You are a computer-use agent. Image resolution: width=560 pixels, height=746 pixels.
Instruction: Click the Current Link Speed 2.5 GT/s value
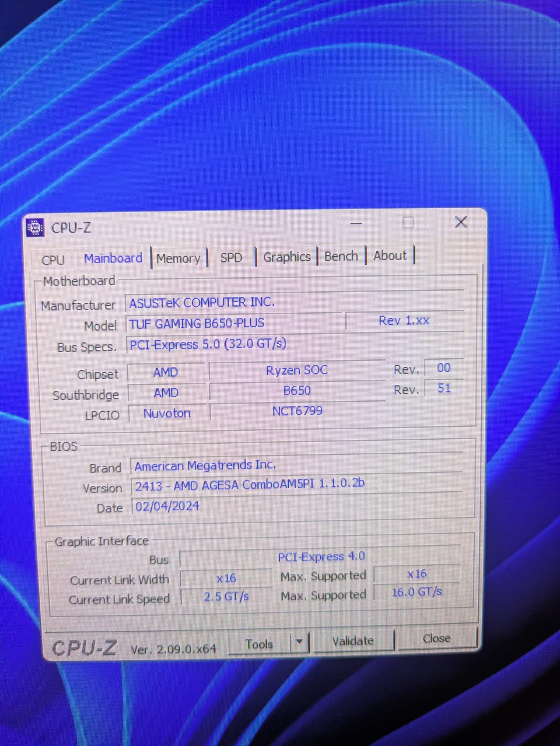click(226, 597)
